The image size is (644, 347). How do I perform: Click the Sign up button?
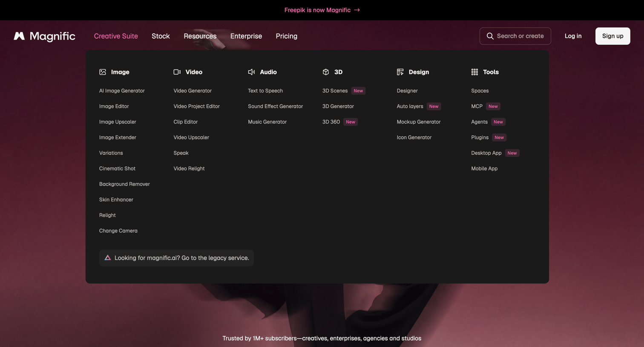pyautogui.click(x=612, y=36)
